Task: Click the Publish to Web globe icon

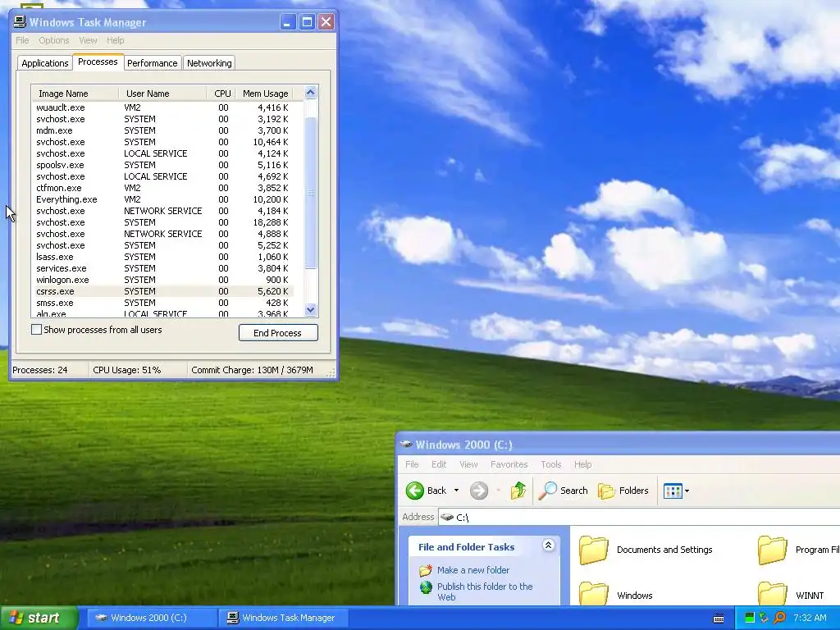Action: coord(426,587)
